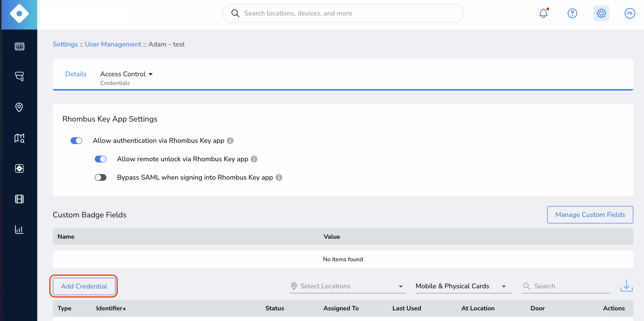This screenshot has width=644, height=321.
Task: Click the At Location column header
Action: pos(478,308)
